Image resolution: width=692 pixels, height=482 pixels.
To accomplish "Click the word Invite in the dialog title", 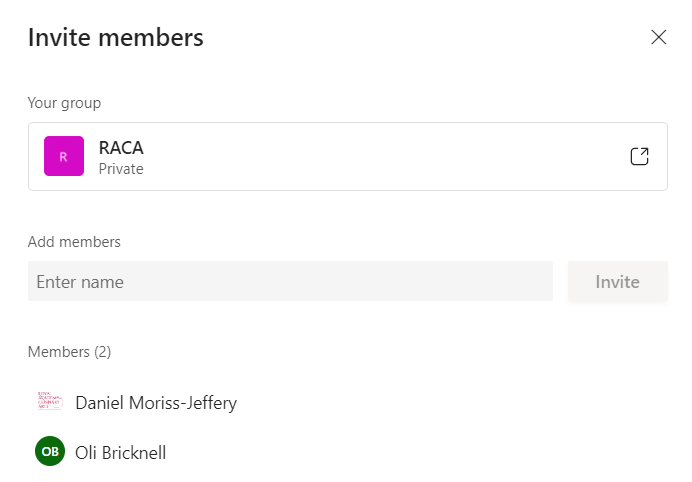I will click(58, 38).
